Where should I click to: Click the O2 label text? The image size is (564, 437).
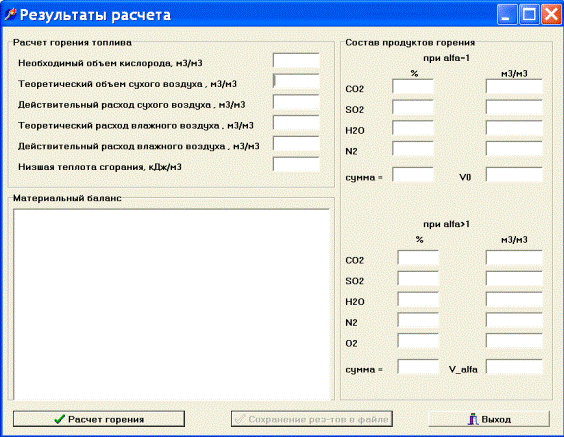click(x=351, y=343)
